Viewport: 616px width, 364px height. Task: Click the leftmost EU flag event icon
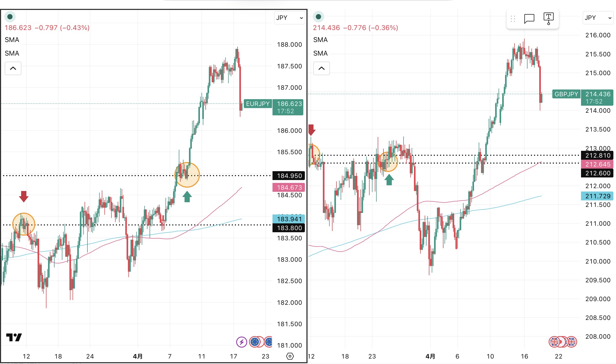(255, 342)
